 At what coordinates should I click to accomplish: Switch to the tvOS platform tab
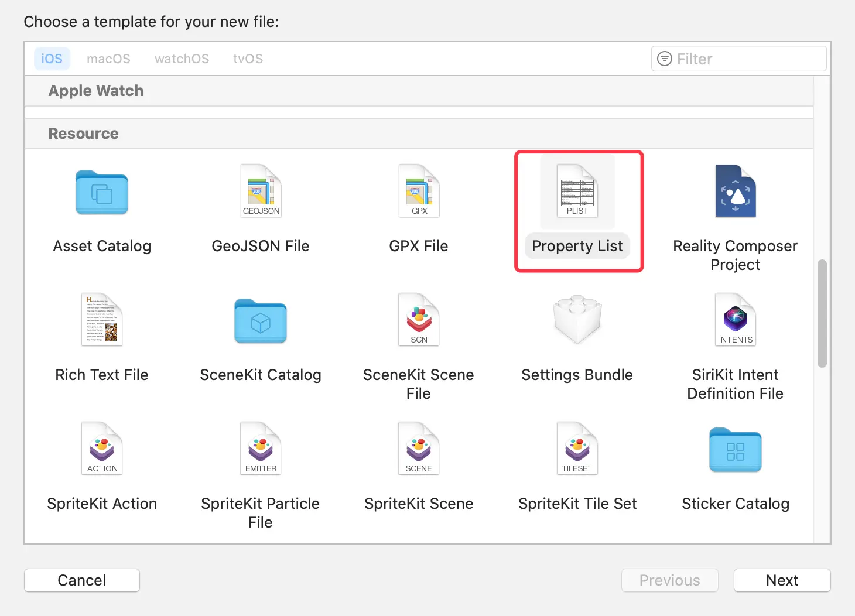[248, 59]
